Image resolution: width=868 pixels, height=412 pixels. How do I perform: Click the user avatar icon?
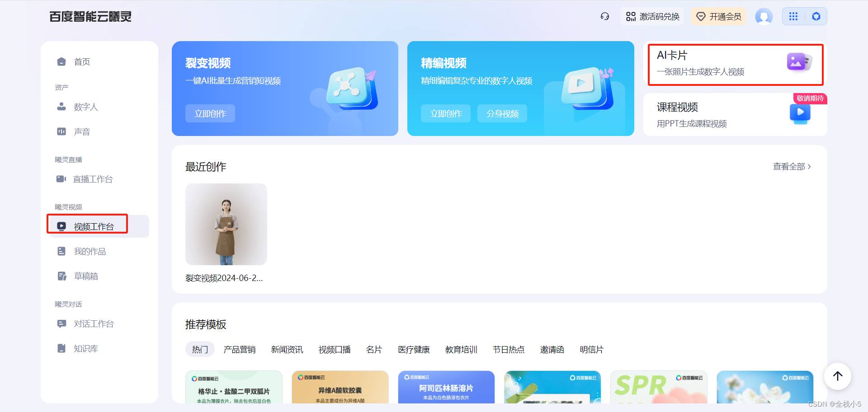[764, 17]
